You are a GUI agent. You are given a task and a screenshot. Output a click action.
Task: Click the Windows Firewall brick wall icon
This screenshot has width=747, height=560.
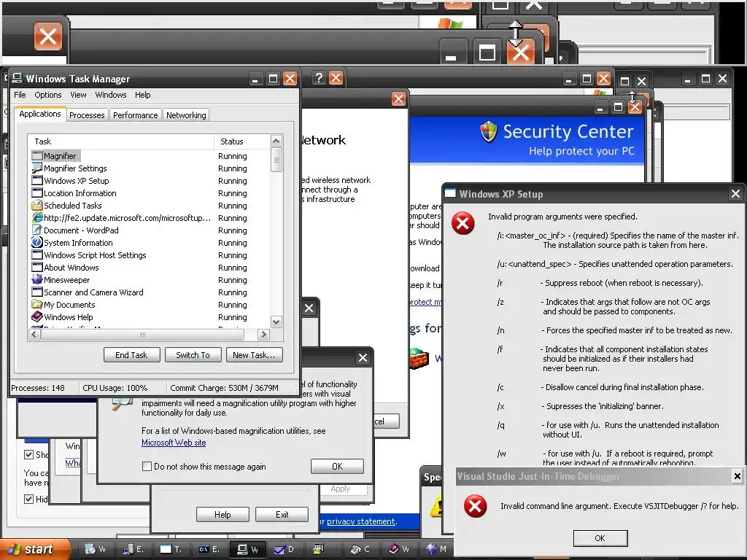coord(419,359)
